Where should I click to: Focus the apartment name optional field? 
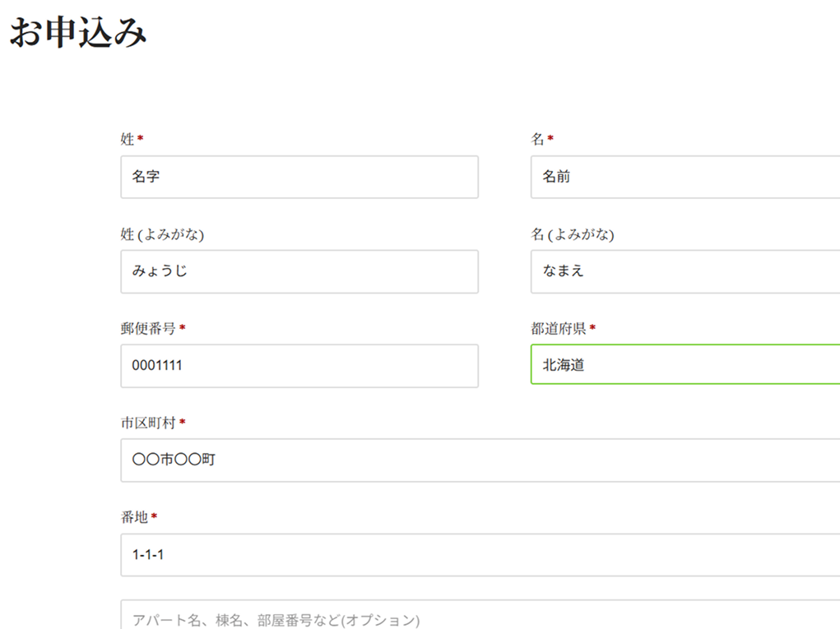coord(480,617)
